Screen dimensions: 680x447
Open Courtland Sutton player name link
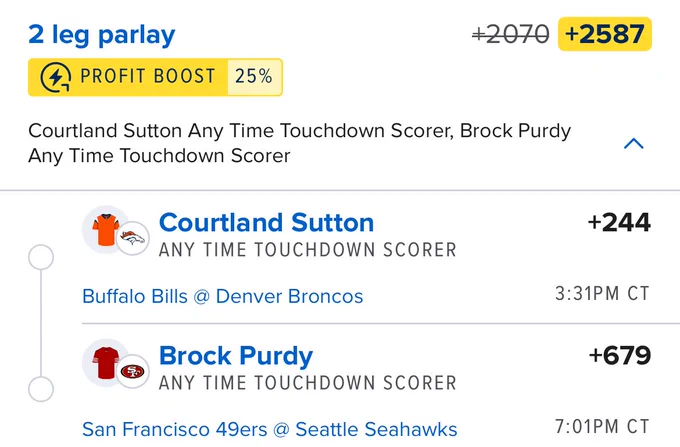point(266,222)
